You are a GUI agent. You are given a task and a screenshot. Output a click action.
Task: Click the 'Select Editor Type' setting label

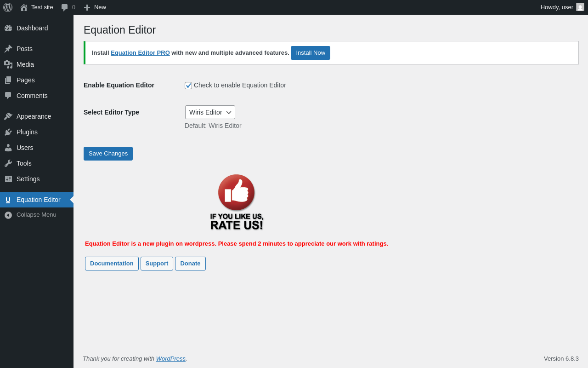pos(111,112)
